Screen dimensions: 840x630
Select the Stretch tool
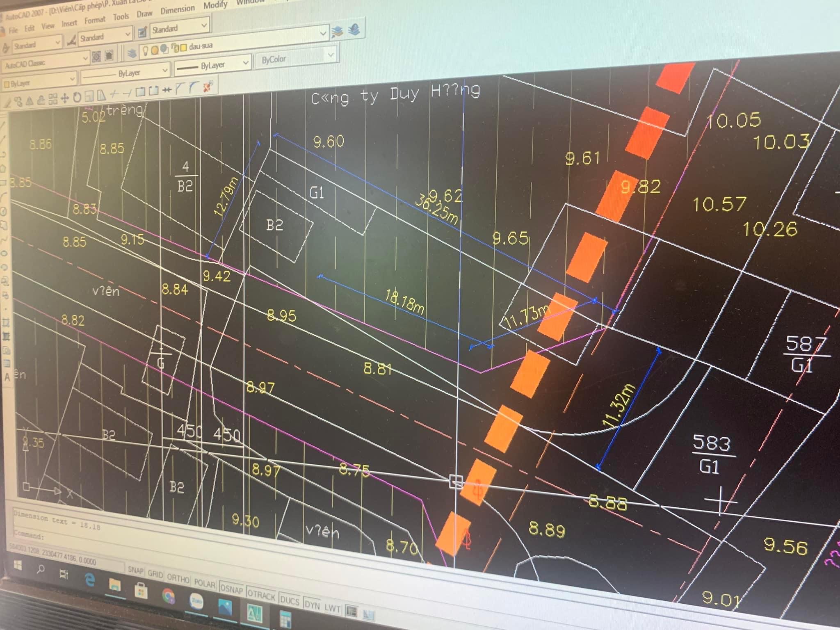[101, 95]
